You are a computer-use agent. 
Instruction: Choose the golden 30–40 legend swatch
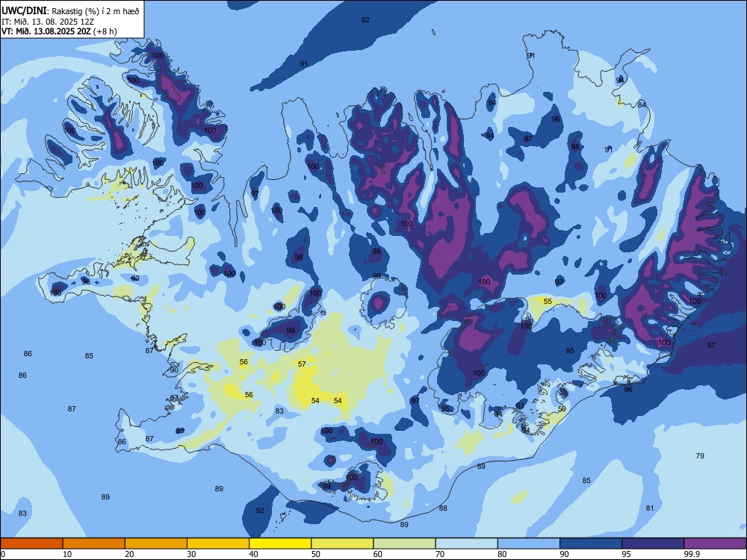[218, 544]
